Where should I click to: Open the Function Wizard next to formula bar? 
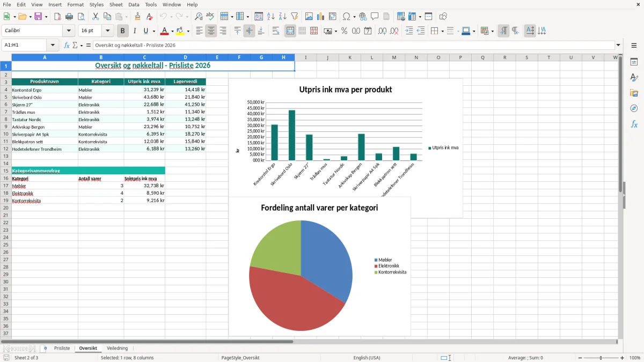[x=67, y=45]
